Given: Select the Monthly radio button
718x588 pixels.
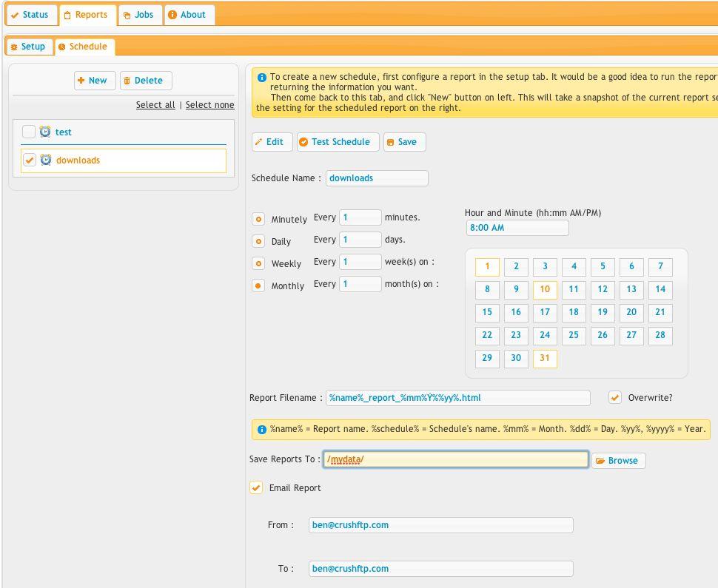Looking at the screenshot, I should click(x=258, y=285).
